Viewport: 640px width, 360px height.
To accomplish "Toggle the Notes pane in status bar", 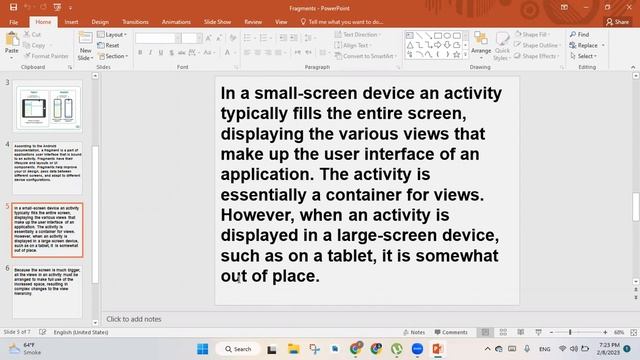I will coord(414,332).
